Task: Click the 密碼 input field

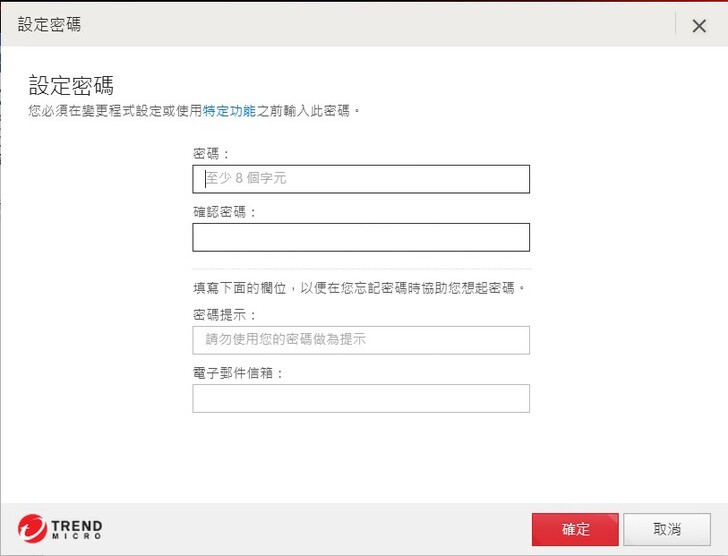Action: (x=360, y=179)
